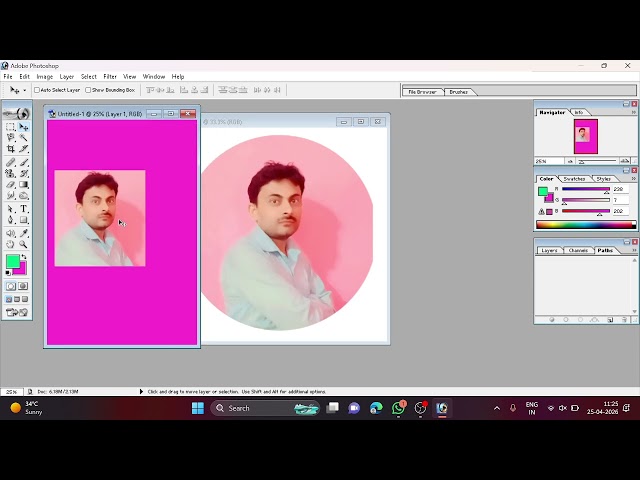The image size is (640, 480).
Task: Swap foreground and background colors
Action: tap(24, 257)
